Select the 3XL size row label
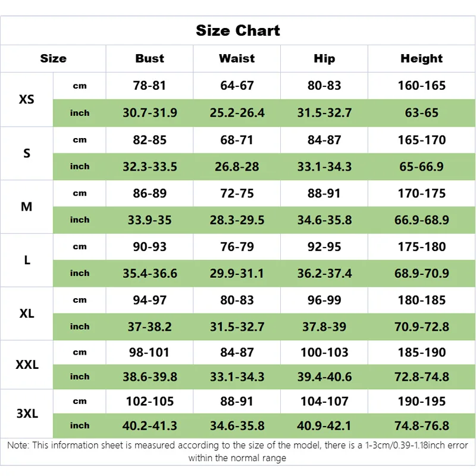476x476 pixels. [x=27, y=414]
